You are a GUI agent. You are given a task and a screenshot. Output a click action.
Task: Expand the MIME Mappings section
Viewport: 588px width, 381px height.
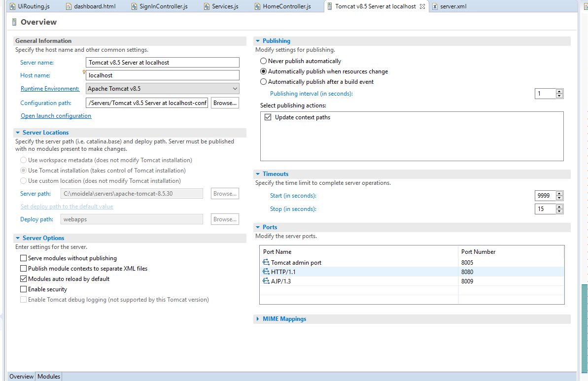coord(258,319)
